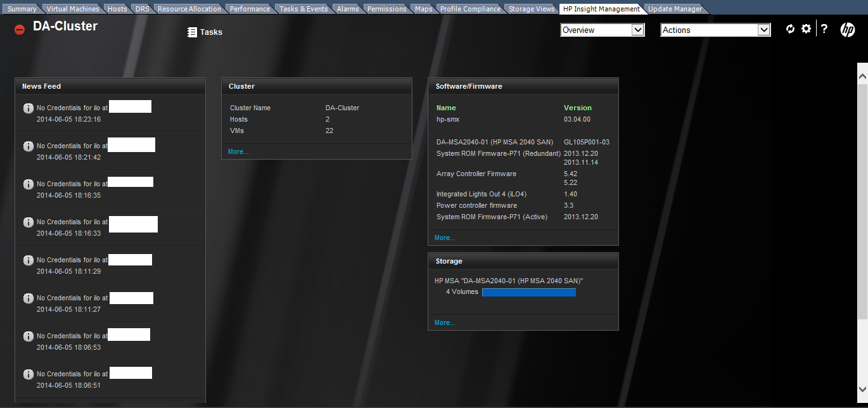Click the Name column header
Screen dimensions: 868x408
pyautogui.click(x=446, y=108)
